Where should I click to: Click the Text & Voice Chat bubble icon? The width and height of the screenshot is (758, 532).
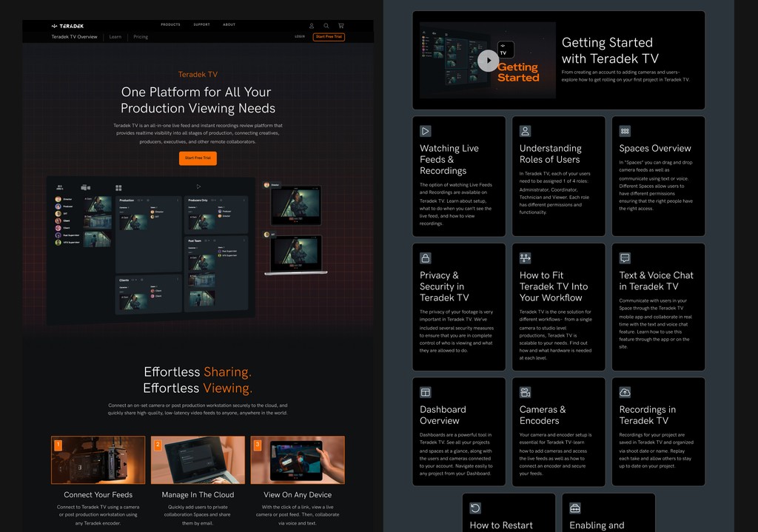pos(625,258)
